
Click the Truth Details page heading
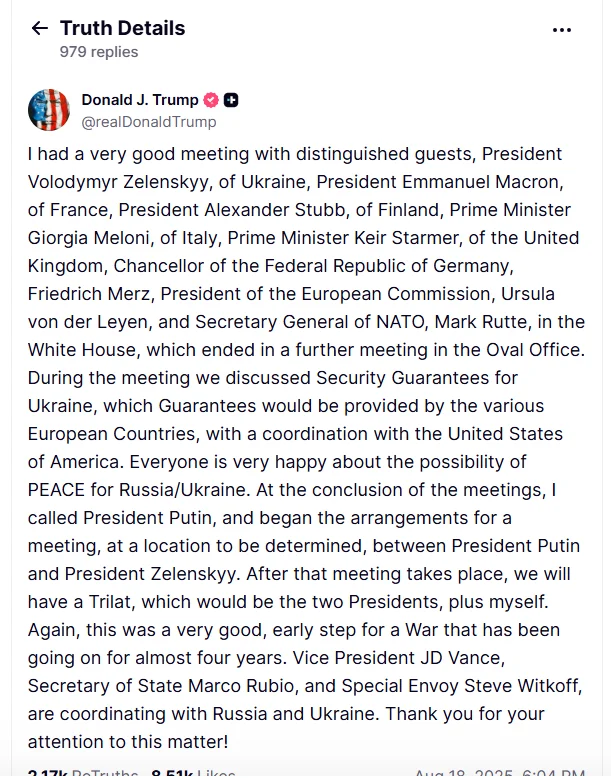point(122,28)
